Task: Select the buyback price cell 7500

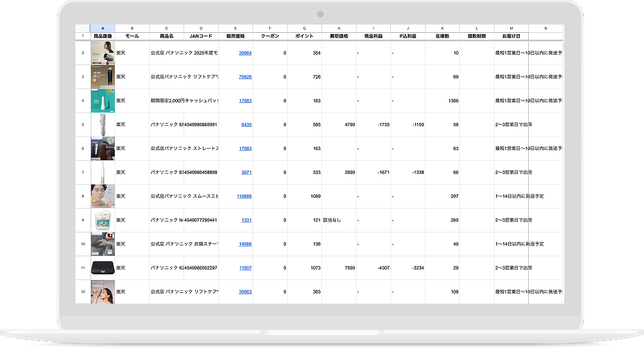Action: [x=339, y=268]
